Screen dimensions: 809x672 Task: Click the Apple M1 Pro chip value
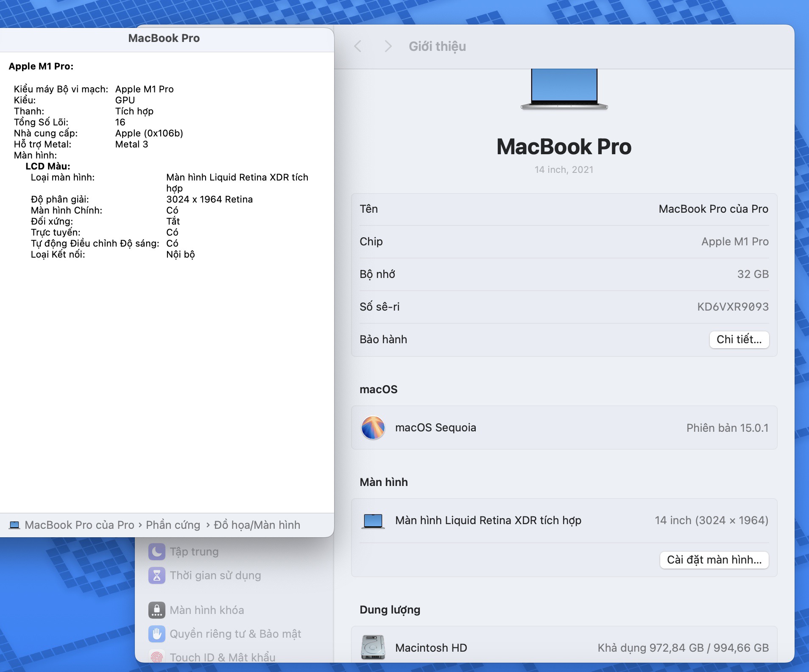[735, 242]
